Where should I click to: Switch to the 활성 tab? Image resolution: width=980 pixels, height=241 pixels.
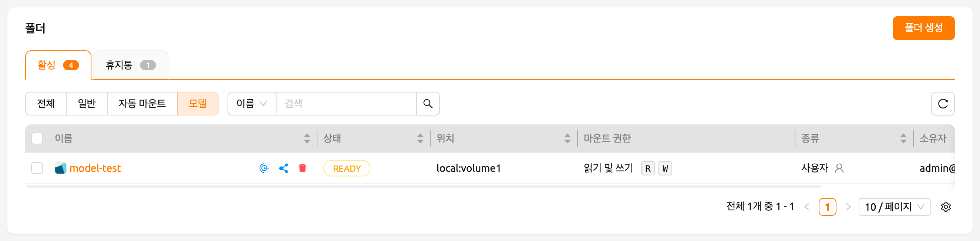58,65
